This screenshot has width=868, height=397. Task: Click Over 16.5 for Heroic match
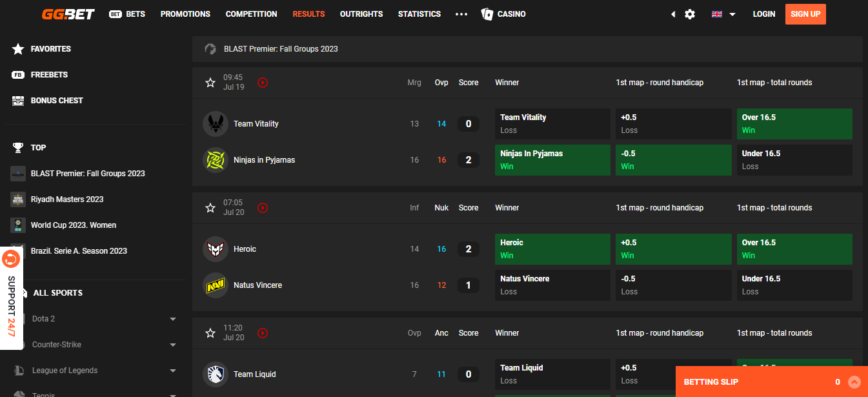pos(794,249)
